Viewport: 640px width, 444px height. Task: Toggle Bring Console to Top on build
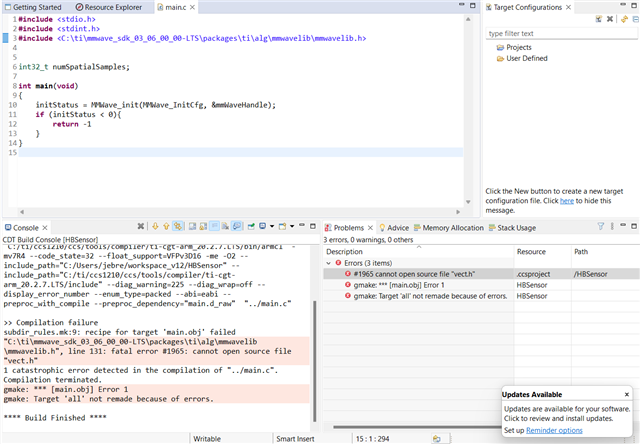click(237, 226)
